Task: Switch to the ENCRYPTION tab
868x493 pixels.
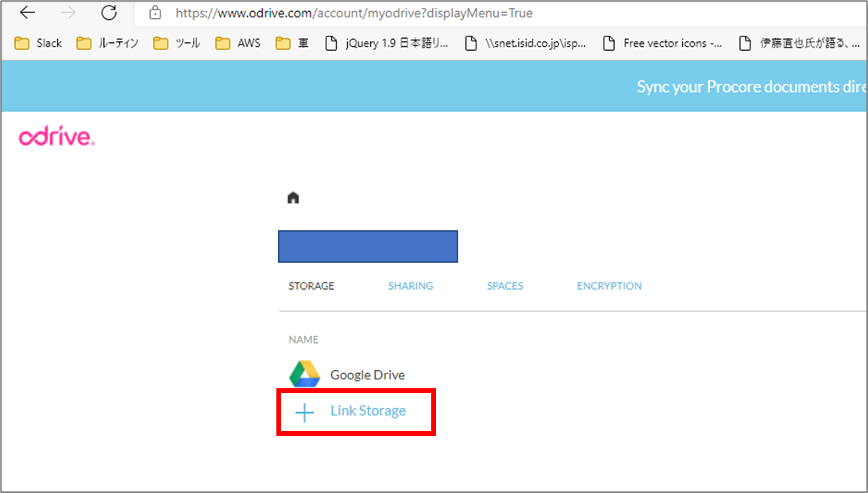Action: [609, 286]
